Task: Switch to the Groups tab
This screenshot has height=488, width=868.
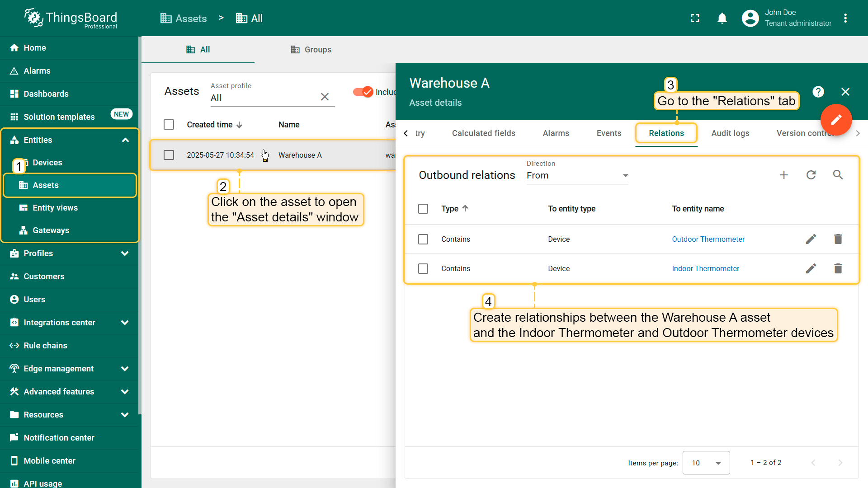Action: pos(311,50)
